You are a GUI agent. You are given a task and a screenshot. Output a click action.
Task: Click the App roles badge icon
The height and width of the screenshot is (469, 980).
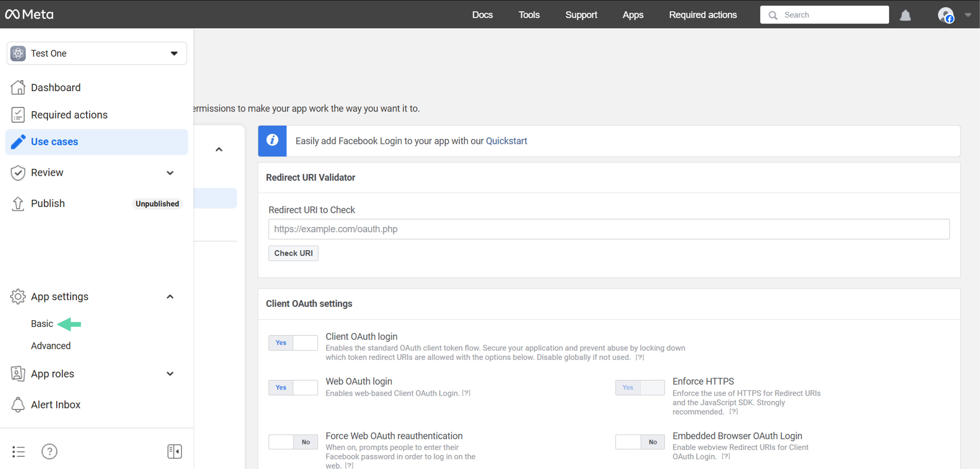click(x=18, y=373)
